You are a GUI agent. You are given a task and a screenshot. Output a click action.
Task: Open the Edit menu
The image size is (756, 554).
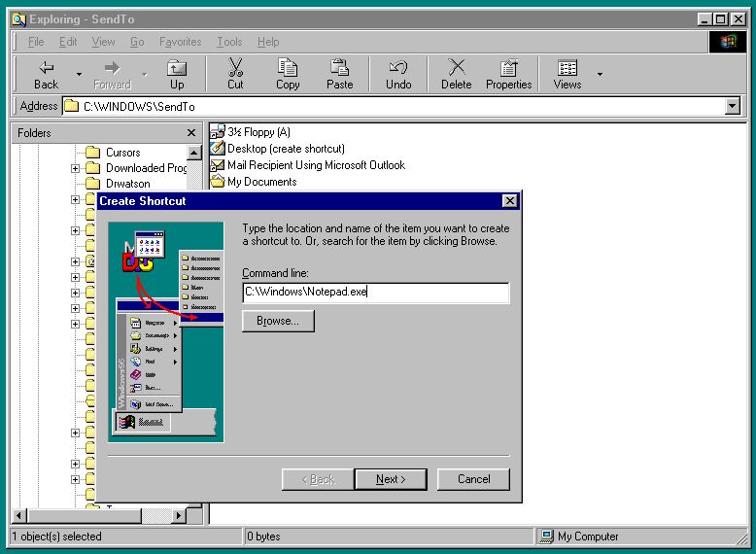pos(68,42)
